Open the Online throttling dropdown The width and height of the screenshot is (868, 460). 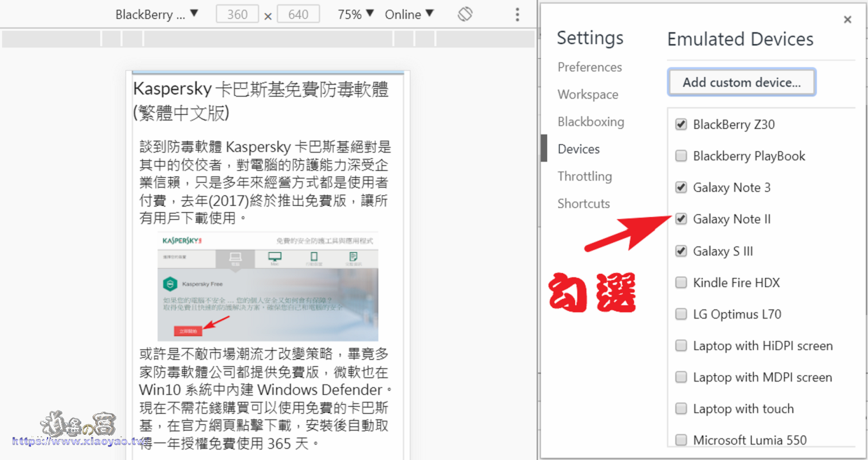tap(409, 14)
